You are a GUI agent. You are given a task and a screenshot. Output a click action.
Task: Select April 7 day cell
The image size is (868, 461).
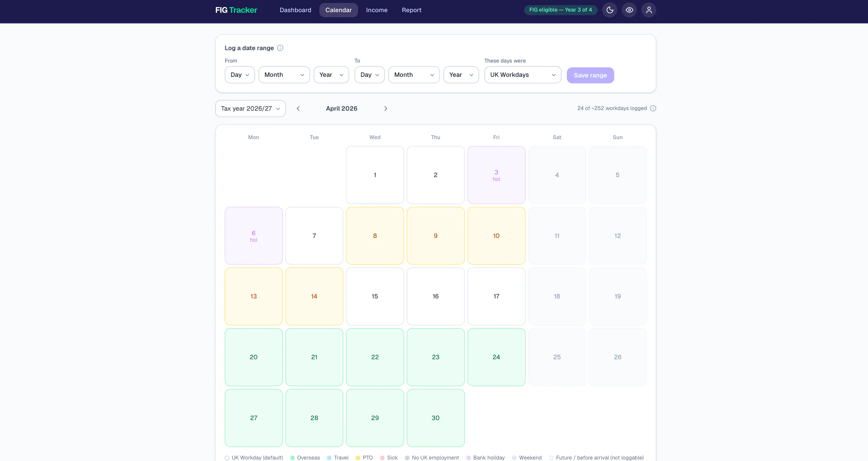[314, 236]
